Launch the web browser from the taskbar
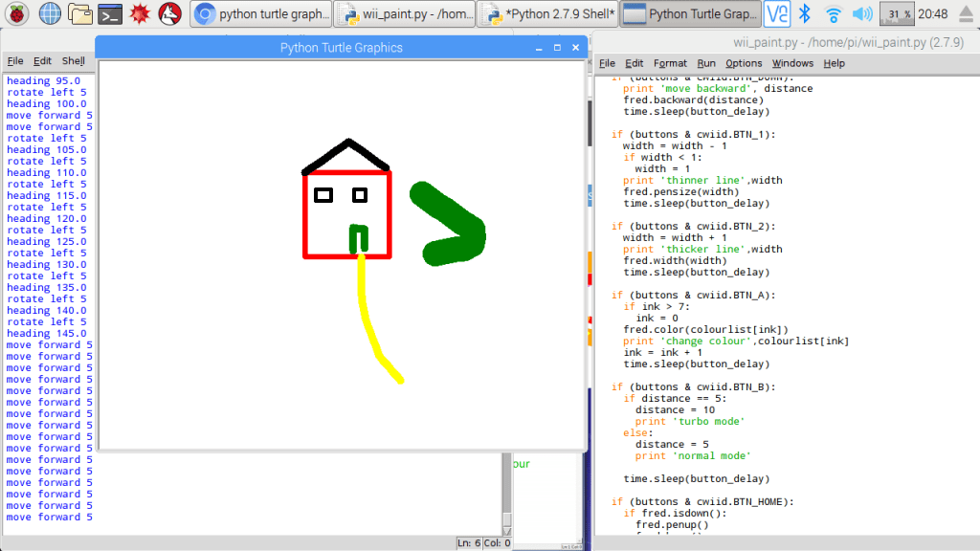The width and height of the screenshot is (980, 551). [x=51, y=14]
